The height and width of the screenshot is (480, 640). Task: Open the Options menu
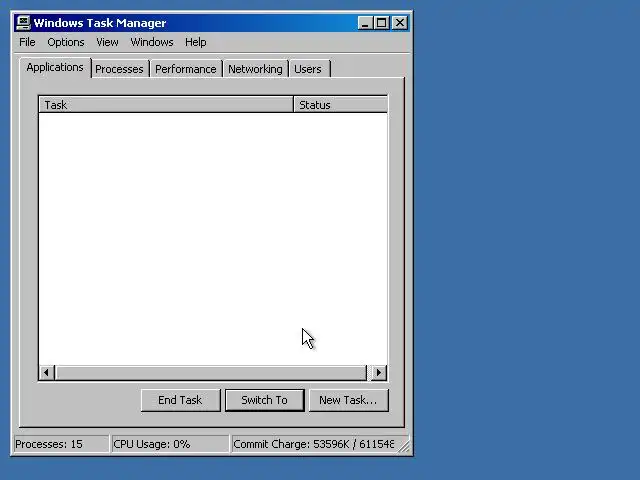point(66,42)
